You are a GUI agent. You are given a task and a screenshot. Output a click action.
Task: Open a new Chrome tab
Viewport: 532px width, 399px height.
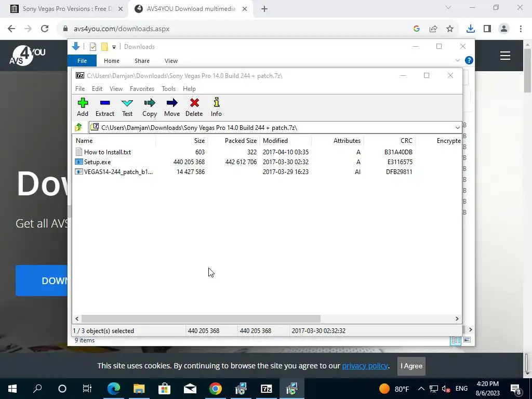click(x=264, y=9)
